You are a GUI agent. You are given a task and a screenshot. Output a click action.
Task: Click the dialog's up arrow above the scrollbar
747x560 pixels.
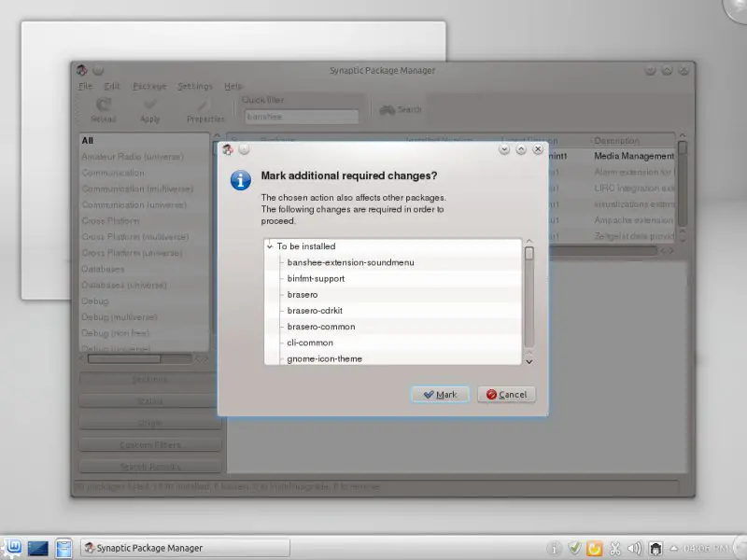529,242
